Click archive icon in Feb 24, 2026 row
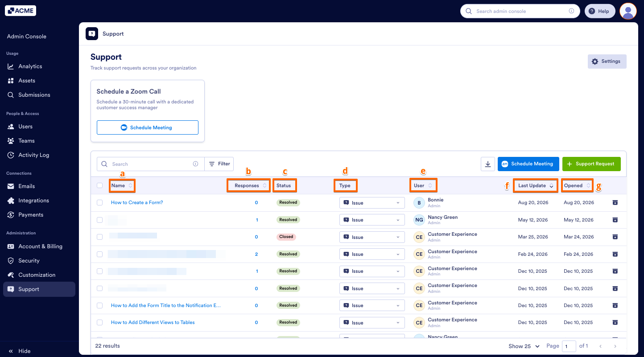 click(x=615, y=254)
